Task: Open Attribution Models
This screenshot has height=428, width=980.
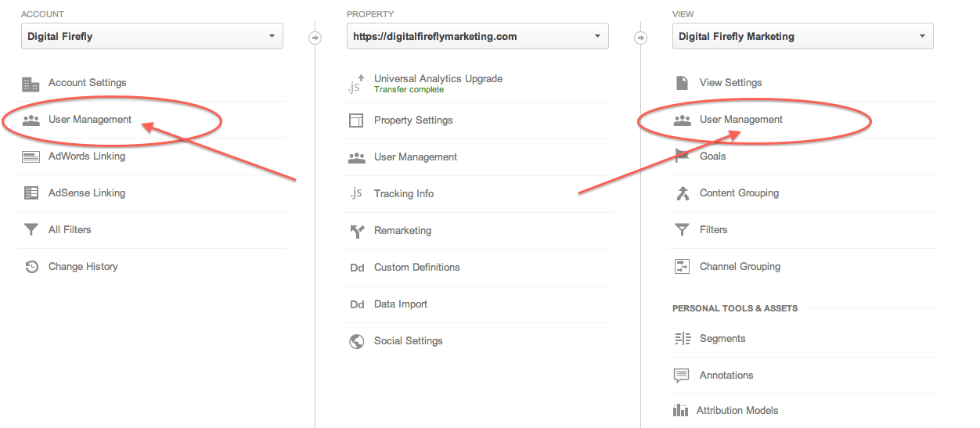Action: point(737,411)
